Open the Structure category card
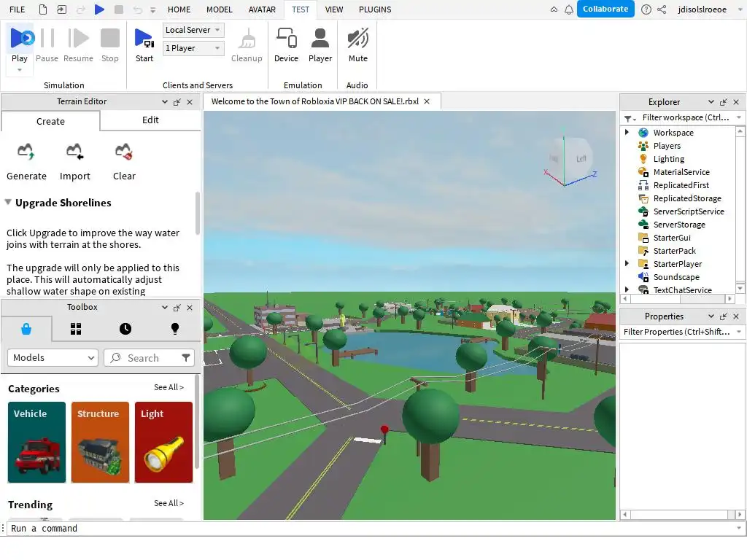Viewport: 747px width, 560px height. (100, 442)
